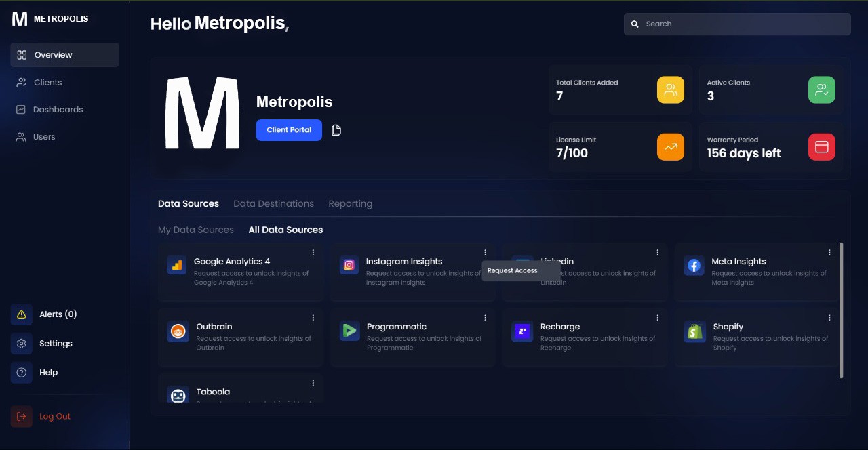
Task: Click the Users icon in sidebar
Action: 20,136
